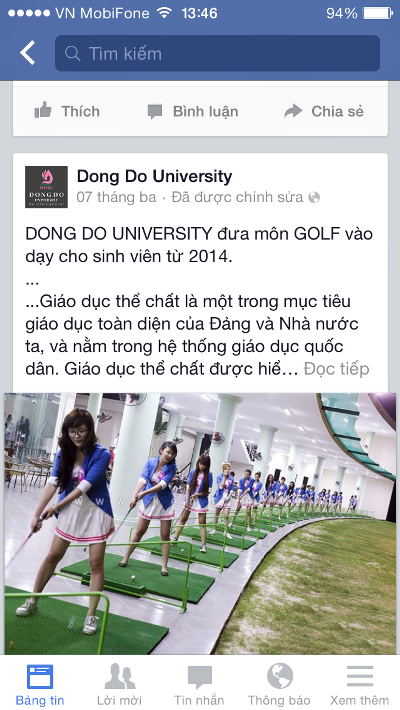
Task: Focus the Tìm kiếm search field
Action: click(217, 53)
